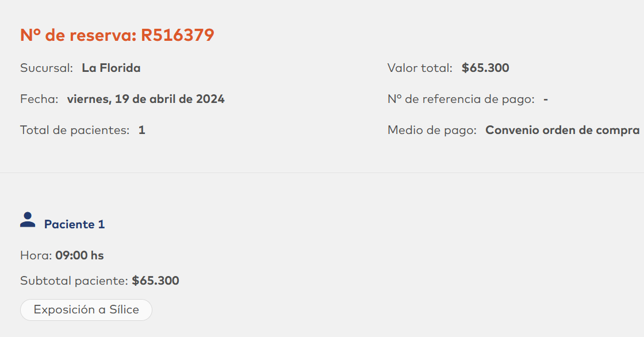The width and height of the screenshot is (644, 337).
Task: Select the La Florida branch value
Action: 111,68
